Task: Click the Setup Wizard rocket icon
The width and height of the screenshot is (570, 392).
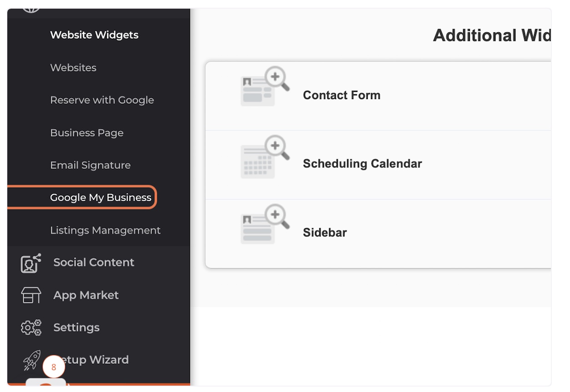Action: [32, 360]
